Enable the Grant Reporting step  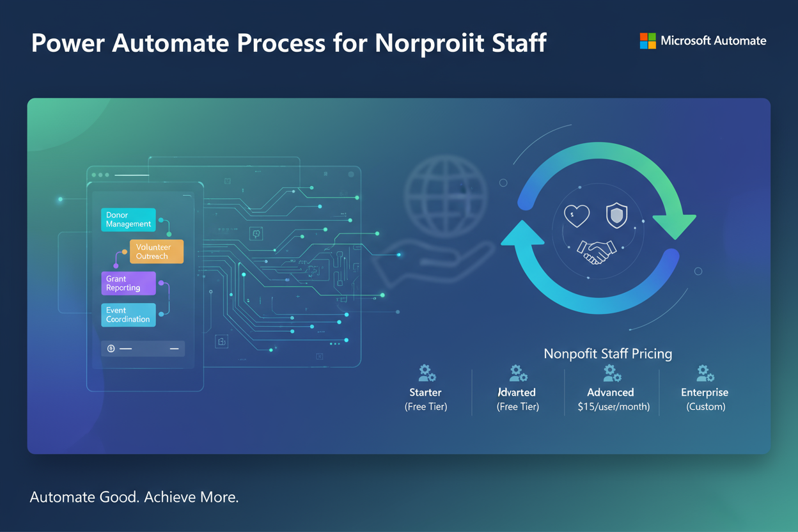129,283
